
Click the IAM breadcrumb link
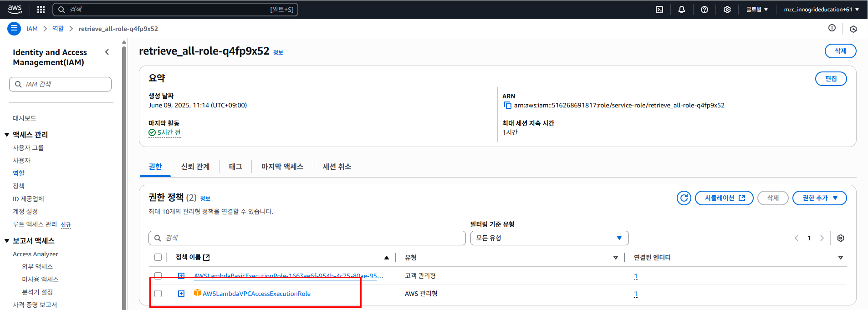(32, 29)
